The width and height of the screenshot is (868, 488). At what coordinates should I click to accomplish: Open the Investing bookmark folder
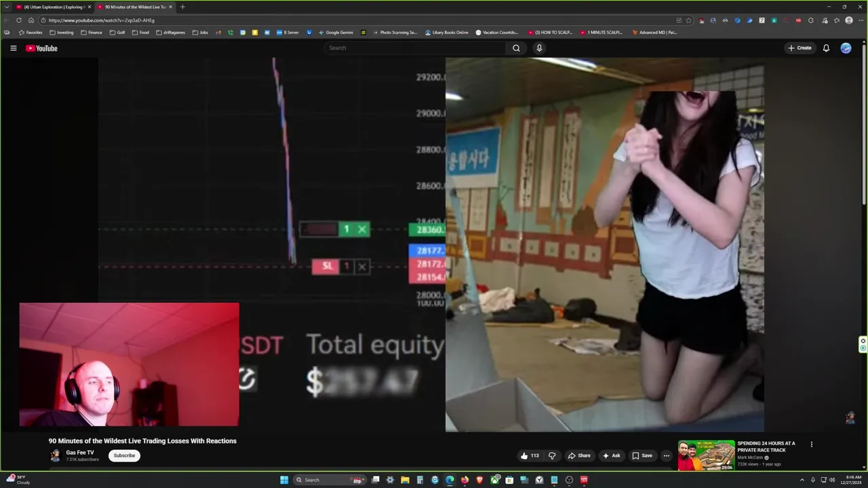click(62, 33)
